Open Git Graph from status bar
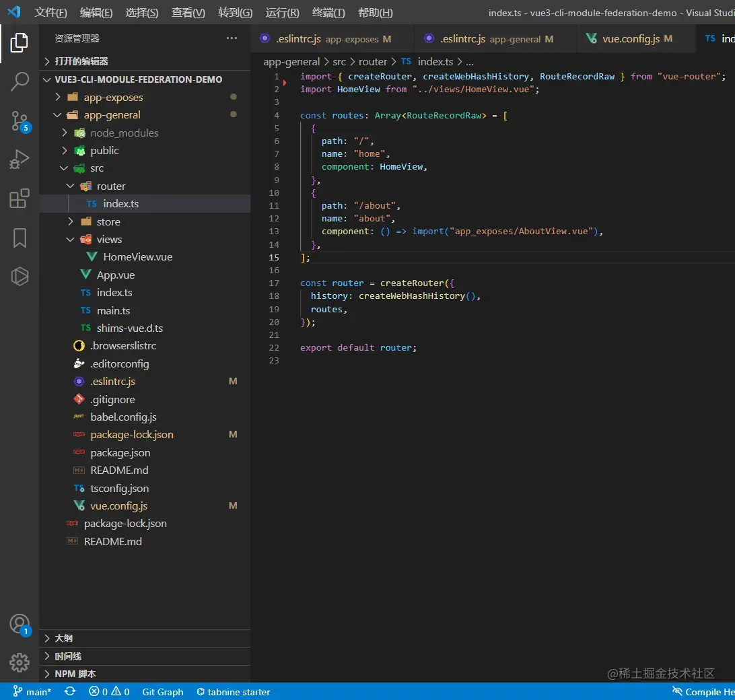 pos(163,691)
